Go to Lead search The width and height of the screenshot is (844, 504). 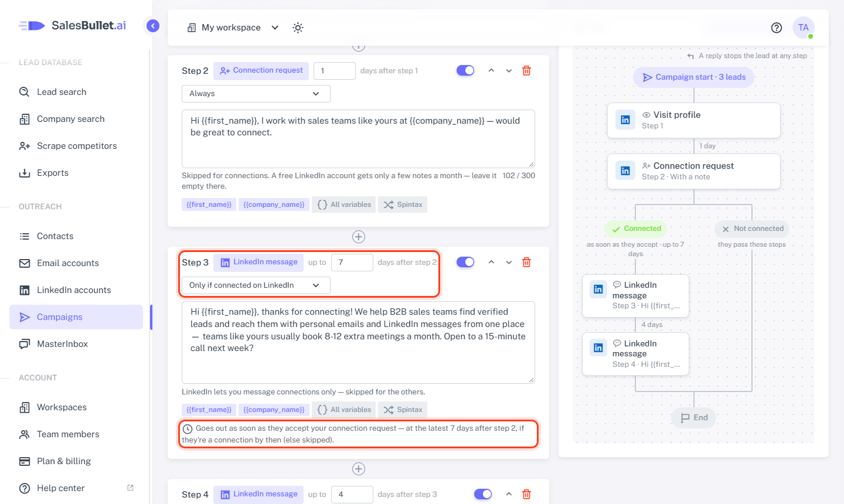tap(76, 92)
